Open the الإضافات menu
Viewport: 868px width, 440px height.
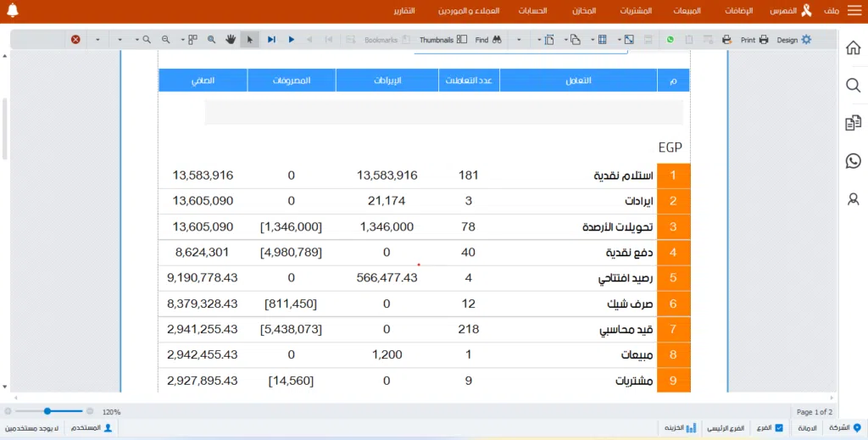739,11
